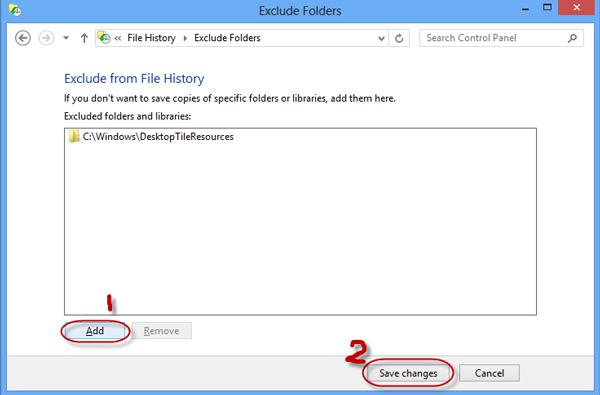Screen dimensions: 600x395
Task: Click the folder icon beside DesktopTileResources
Action: coord(74,136)
